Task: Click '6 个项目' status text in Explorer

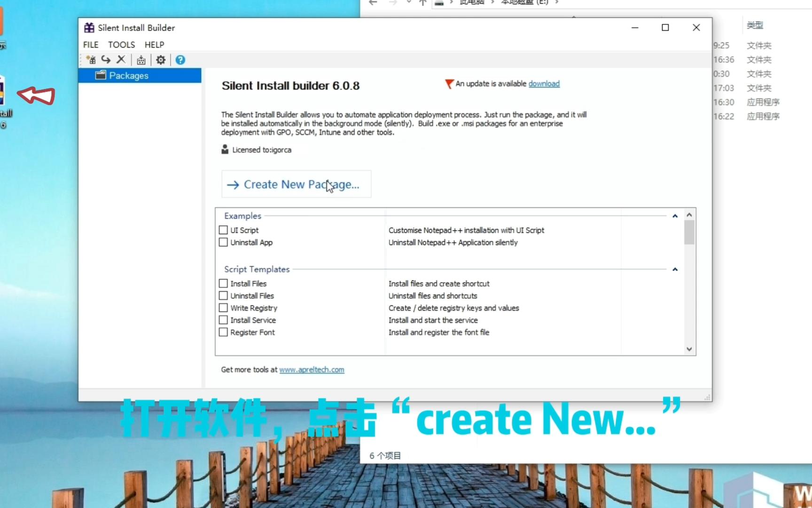Action: point(385,456)
